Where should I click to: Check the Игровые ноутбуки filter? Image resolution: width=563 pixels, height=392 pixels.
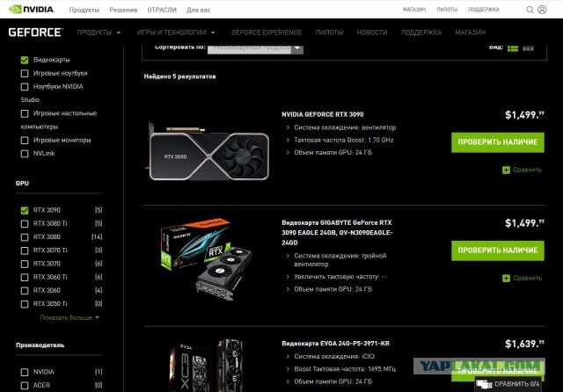click(25, 73)
